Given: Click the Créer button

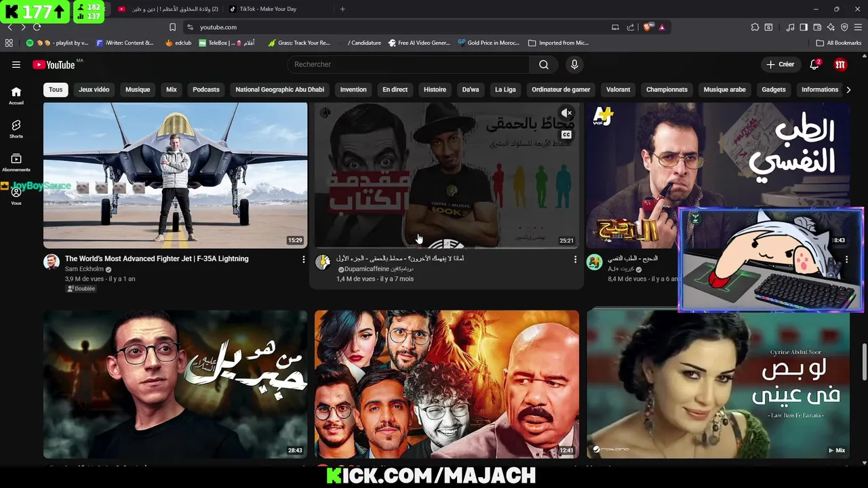Looking at the screenshot, I should tap(781, 64).
